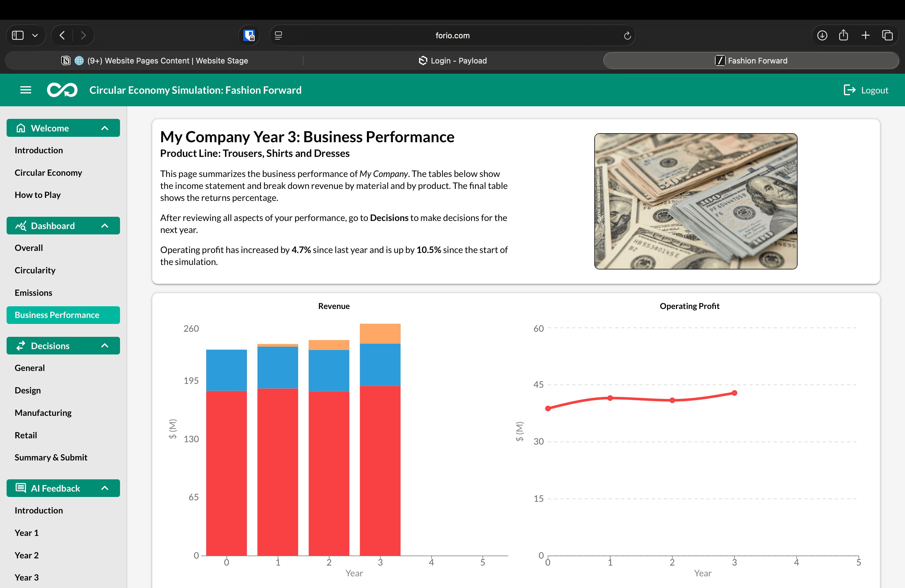The image size is (905, 588).
Task: Open Safari downloads icon
Action: [822, 35]
